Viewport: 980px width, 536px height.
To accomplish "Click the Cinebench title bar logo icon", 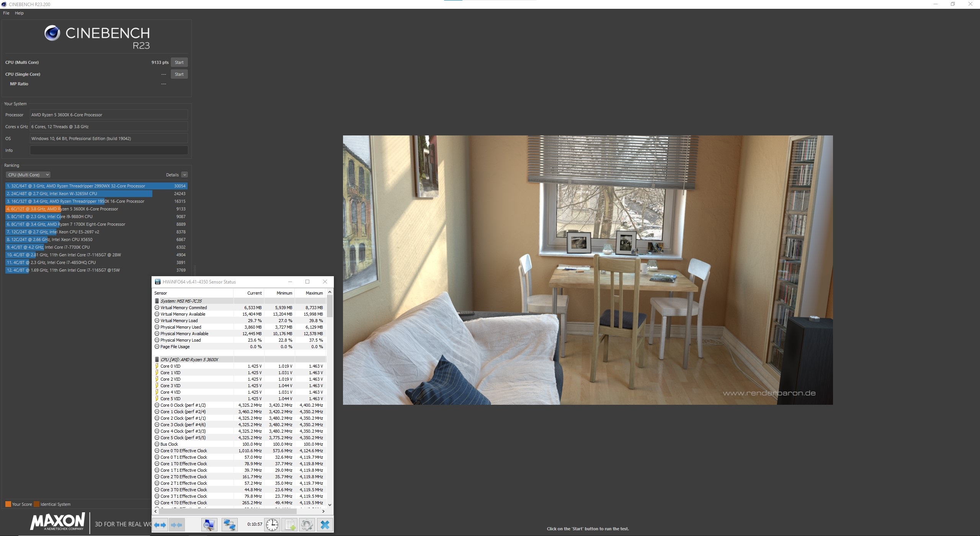I will pos(4,4).
